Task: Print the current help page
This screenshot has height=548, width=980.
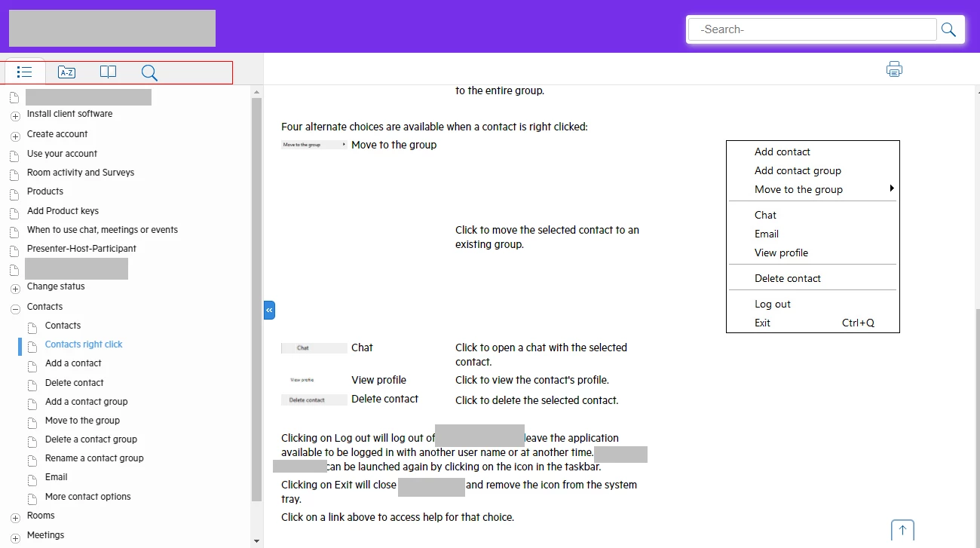Action: (894, 69)
